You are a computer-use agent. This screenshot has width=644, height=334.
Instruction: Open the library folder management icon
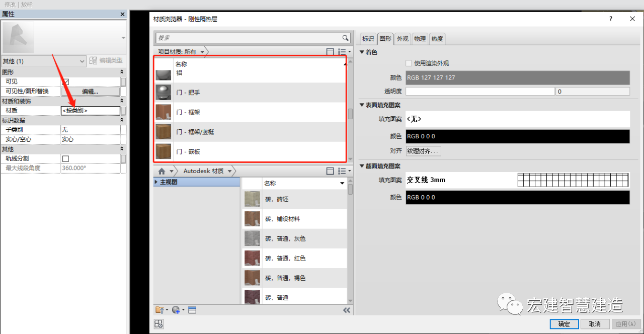pyautogui.click(x=162, y=310)
